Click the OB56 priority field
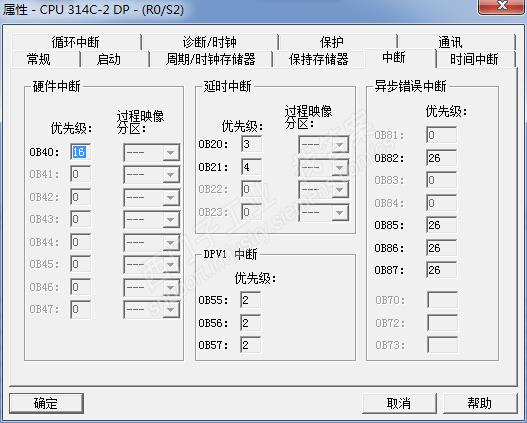 coord(250,323)
